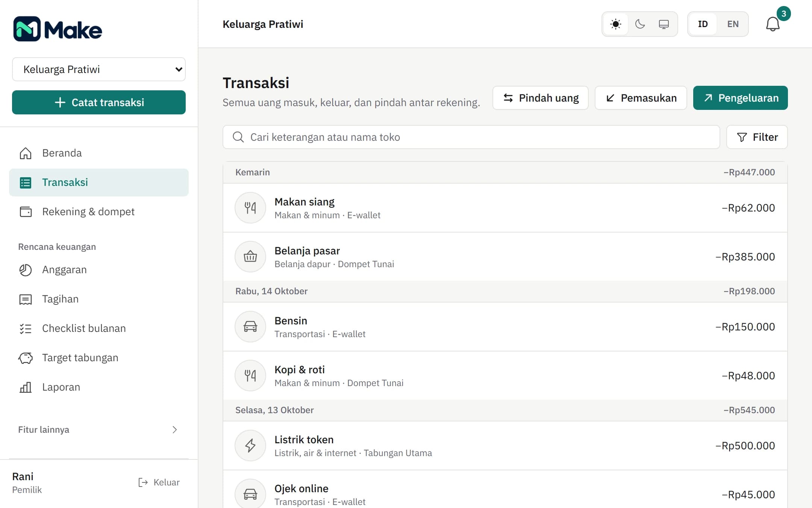
Task: Open Rekening & dompet
Action: [x=99, y=212]
